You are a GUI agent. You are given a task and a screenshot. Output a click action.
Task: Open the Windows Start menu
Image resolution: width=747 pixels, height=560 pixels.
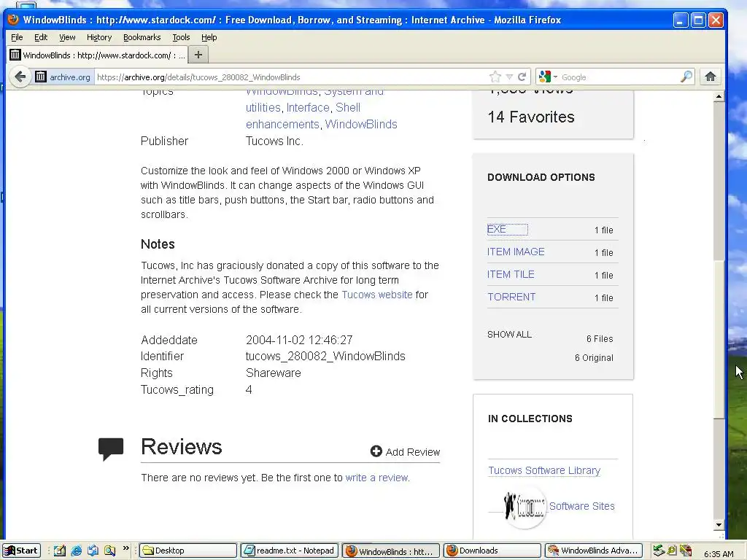click(x=21, y=551)
